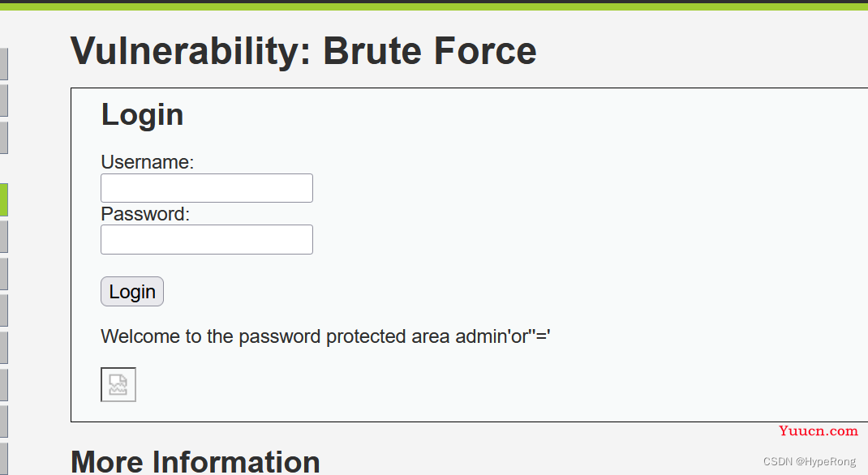Select the second gray sidebar item from the top

pos(4,101)
